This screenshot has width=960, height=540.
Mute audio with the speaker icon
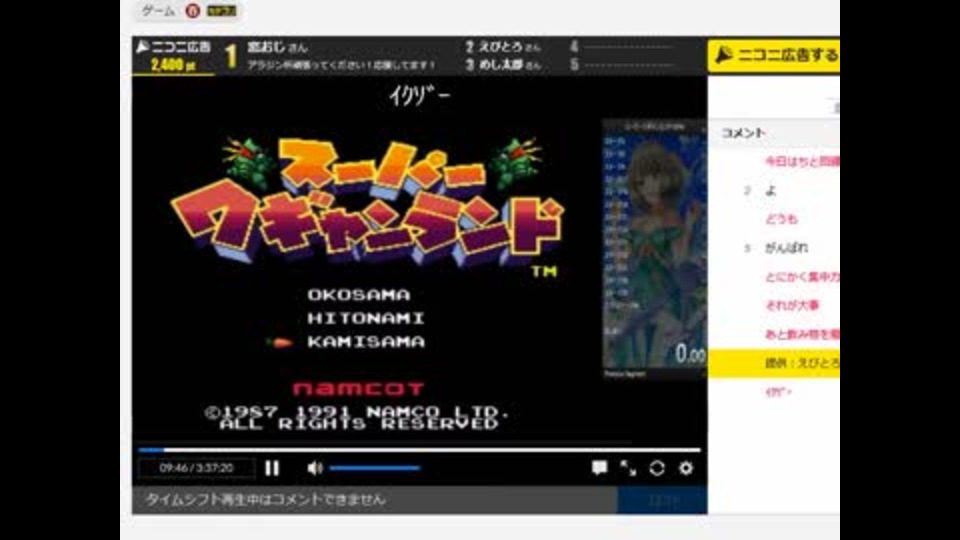pos(314,468)
